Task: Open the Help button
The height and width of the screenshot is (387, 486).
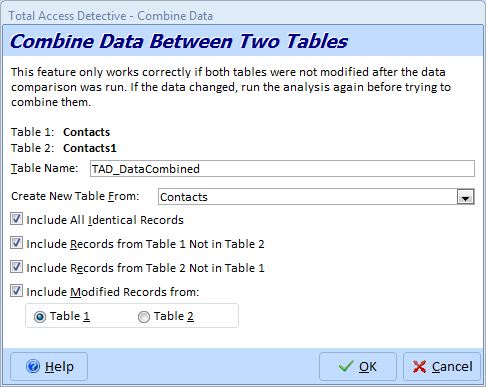Action: click(x=49, y=366)
